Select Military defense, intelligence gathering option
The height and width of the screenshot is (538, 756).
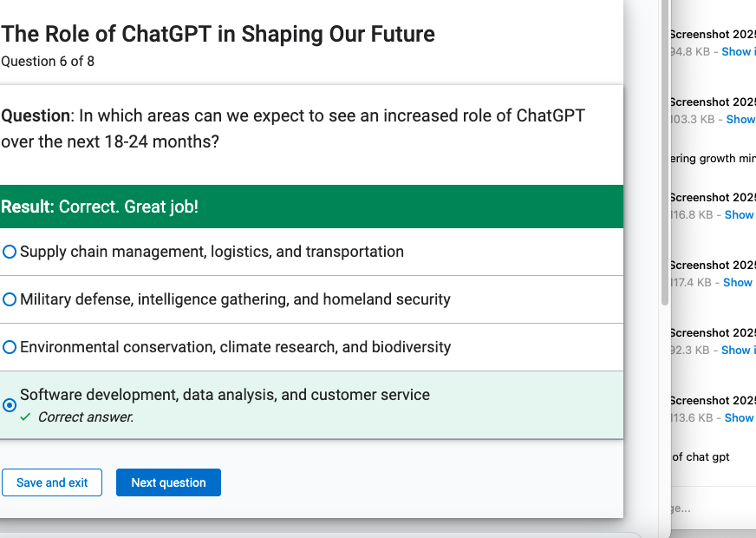10,299
